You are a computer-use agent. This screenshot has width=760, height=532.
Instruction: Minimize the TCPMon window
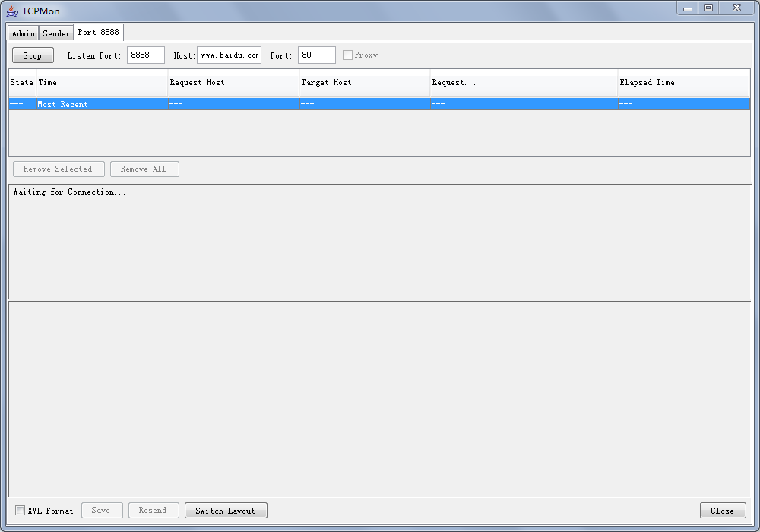tap(687, 8)
